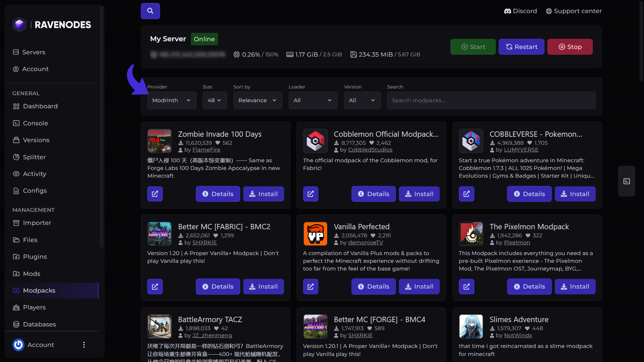The height and width of the screenshot is (362, 644).
Task: Focus the Search modpacks input field
Action: pyautogui.click(x=491, y=100)
